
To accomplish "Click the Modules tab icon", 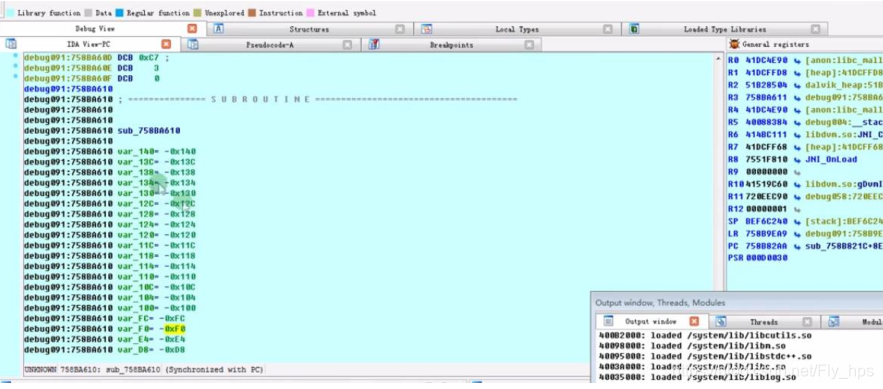I will point(833,322).
